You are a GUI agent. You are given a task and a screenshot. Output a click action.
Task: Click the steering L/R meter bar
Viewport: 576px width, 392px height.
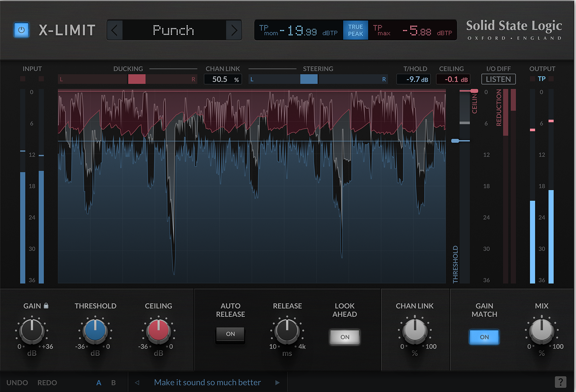(x=318, y=79)
